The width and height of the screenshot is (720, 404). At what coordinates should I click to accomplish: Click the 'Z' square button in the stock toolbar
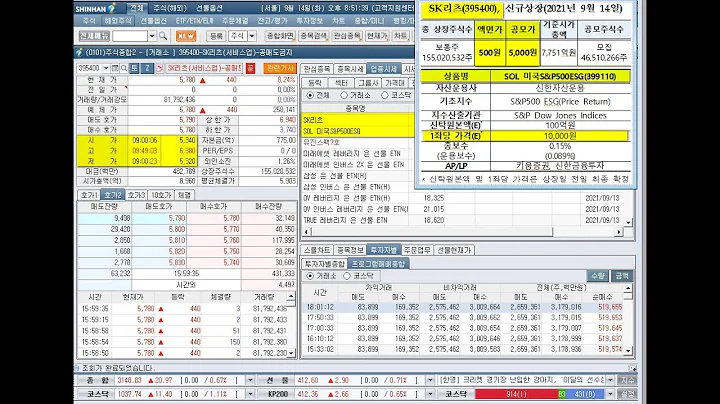147,68
